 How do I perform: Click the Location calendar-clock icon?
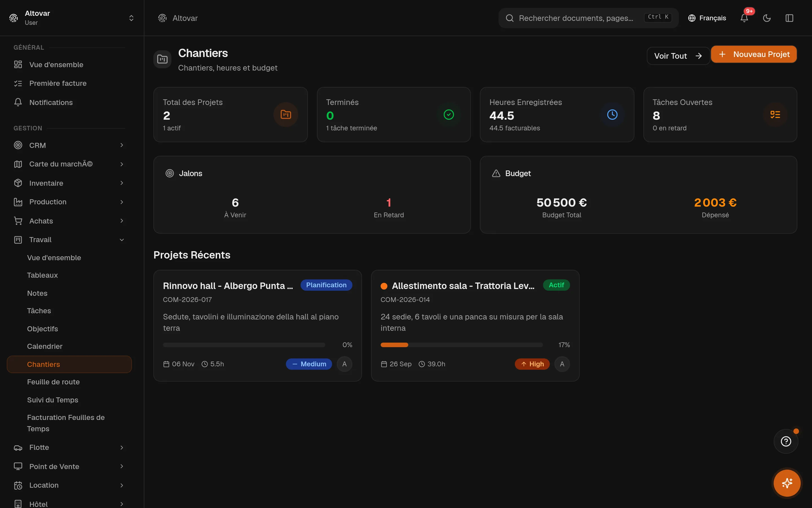pos(18,485)
